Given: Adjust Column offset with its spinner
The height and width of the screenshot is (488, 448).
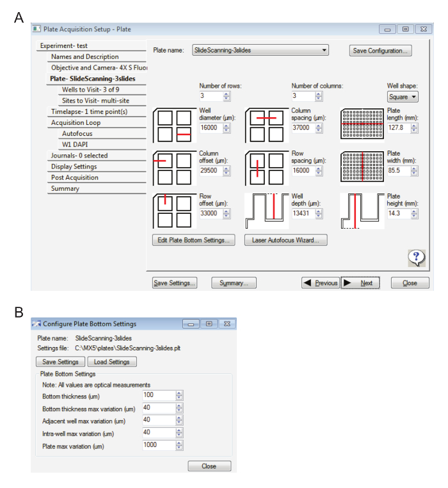Looking at the screenshot, I should coord(227,170).
